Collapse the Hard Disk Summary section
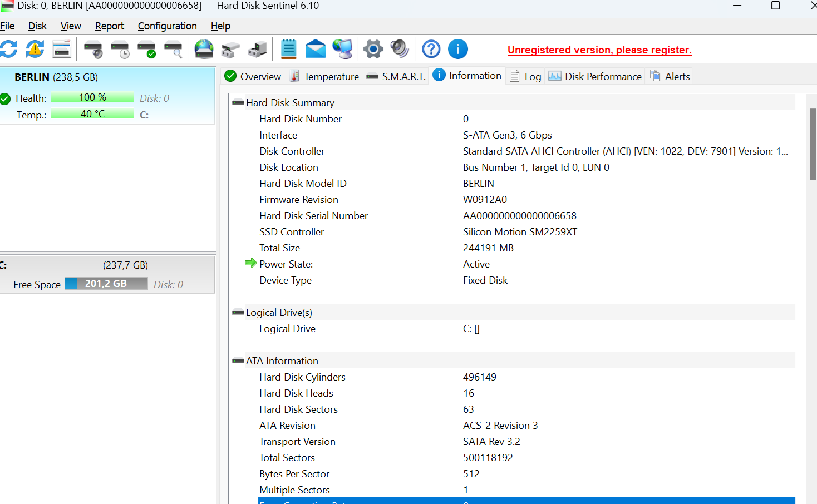The height and width of the screenshot is (504, 817). (x=238, y=102)
